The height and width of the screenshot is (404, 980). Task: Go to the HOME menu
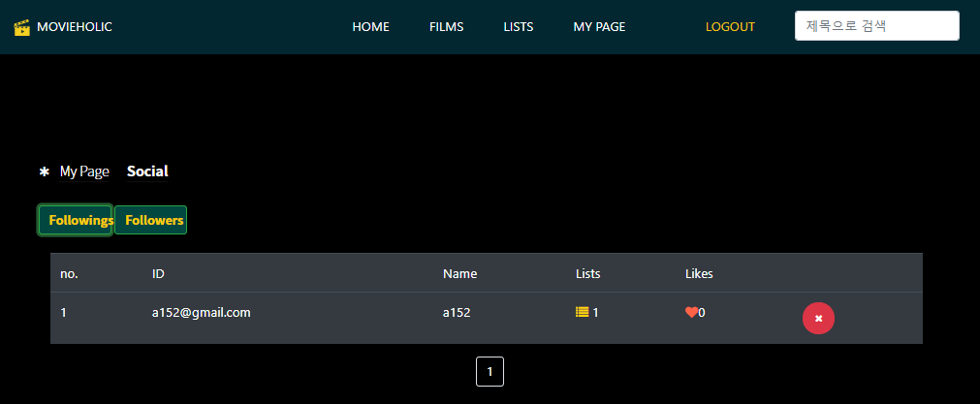(370, 27)
